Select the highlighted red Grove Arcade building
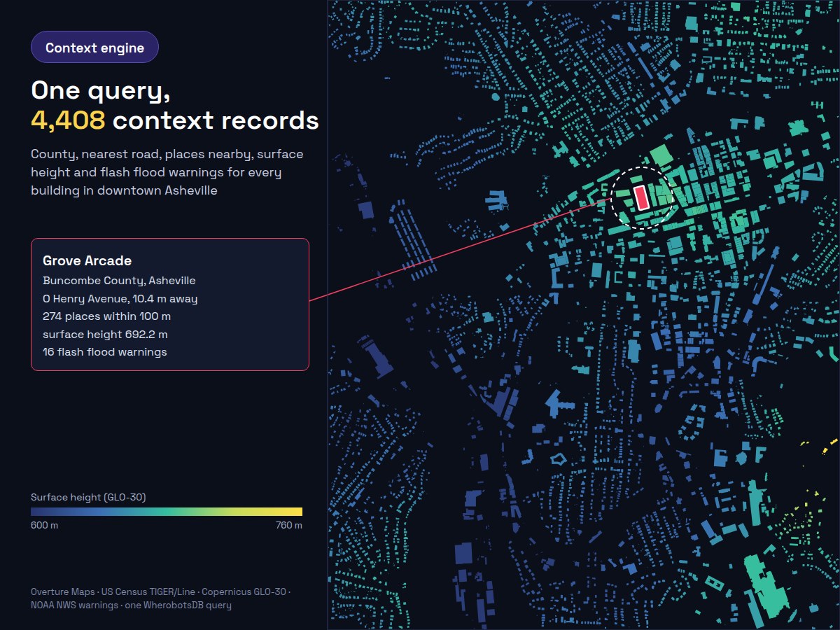840x630 pixels. tap(640, 197)
